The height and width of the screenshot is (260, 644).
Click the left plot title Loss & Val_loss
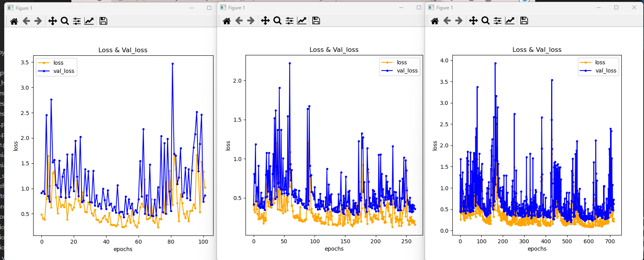click(x=123, y=50)
